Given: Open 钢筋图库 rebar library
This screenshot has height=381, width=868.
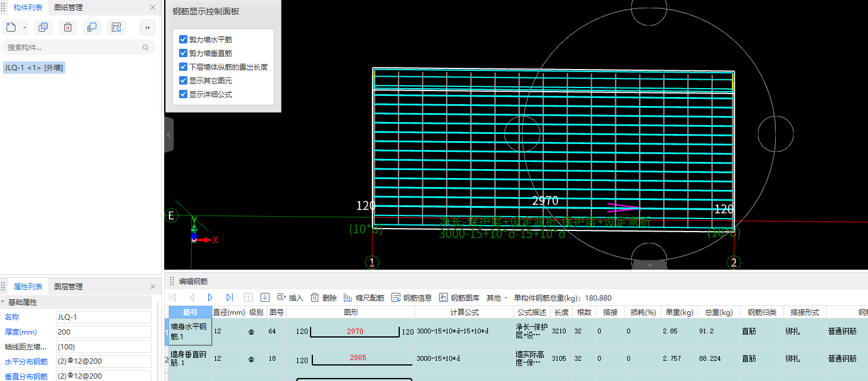Looking at the screenshot, I should click(x=459, y=298).
